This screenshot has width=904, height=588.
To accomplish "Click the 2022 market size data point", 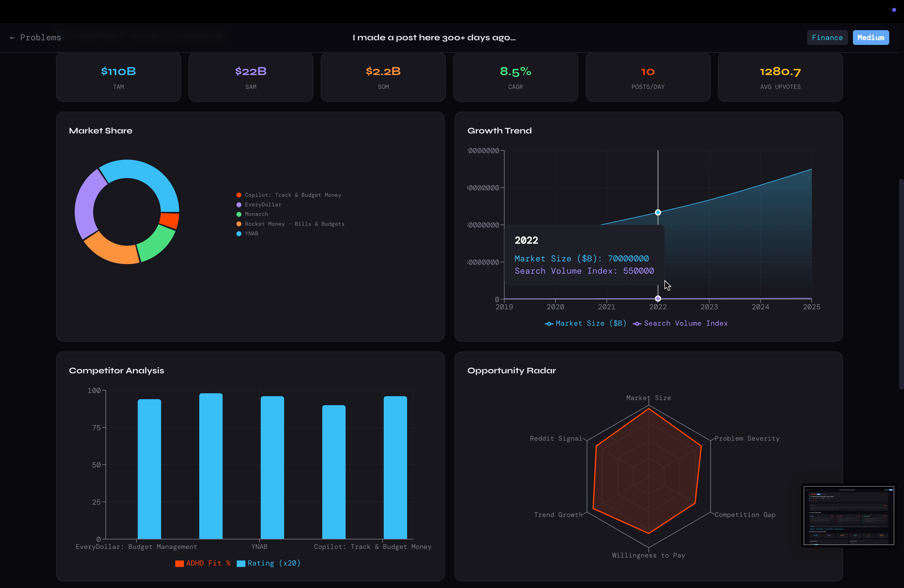I will click(658, 212).
